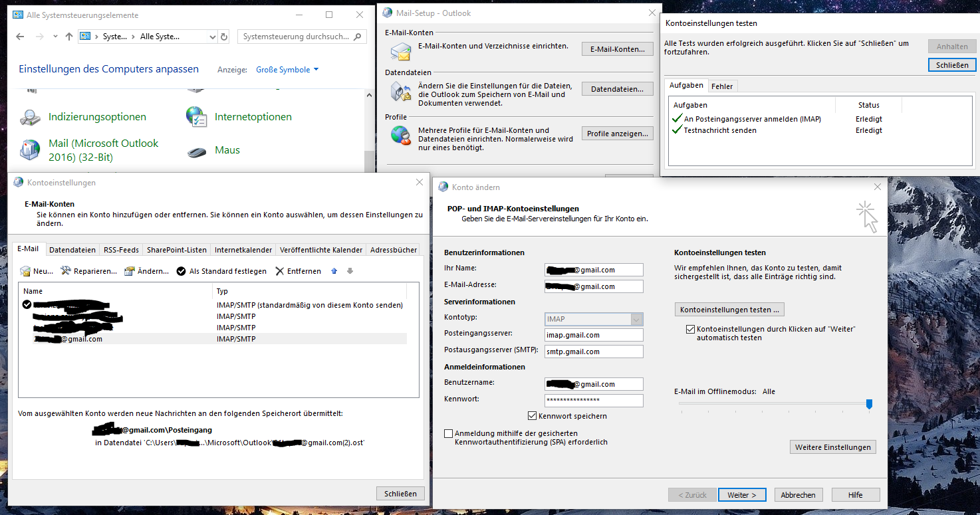
Task: Click Entfernen to remove account
Action: (x=298, y=271)
